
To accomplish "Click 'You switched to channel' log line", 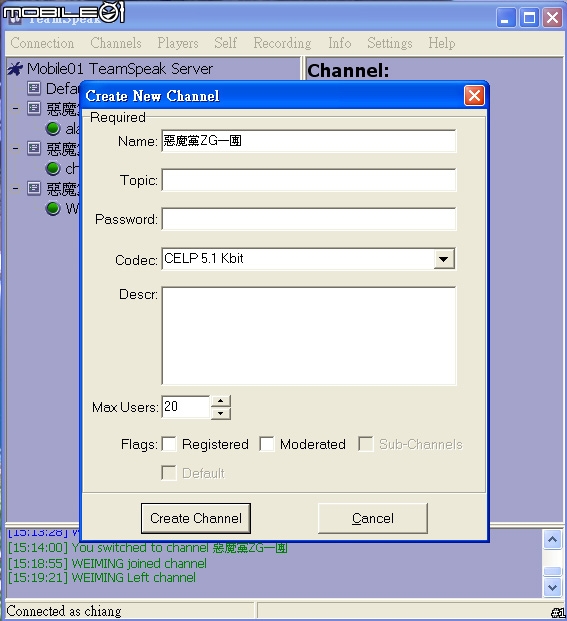I will [148, 548].
